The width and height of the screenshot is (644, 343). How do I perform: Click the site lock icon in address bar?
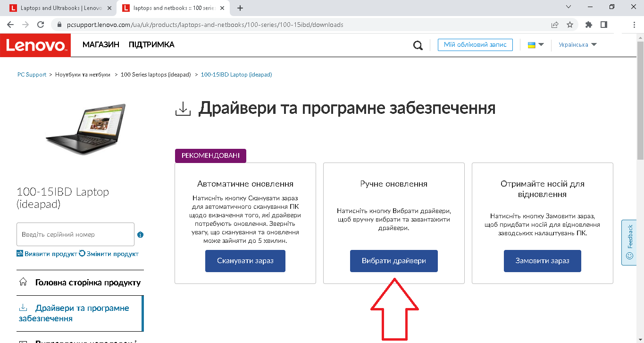click(x=59, y=25)
